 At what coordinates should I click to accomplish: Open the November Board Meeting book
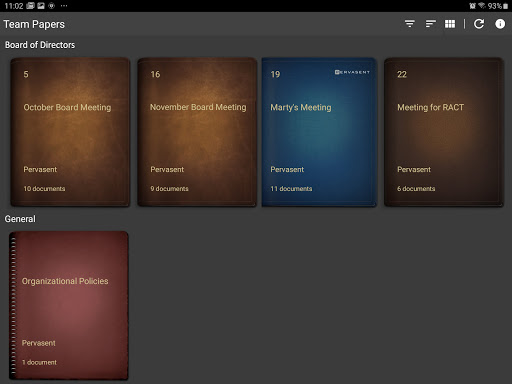(197, 132)
